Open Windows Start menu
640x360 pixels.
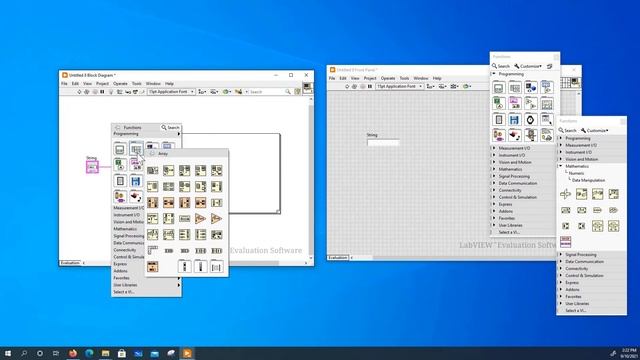coord(8,353)
